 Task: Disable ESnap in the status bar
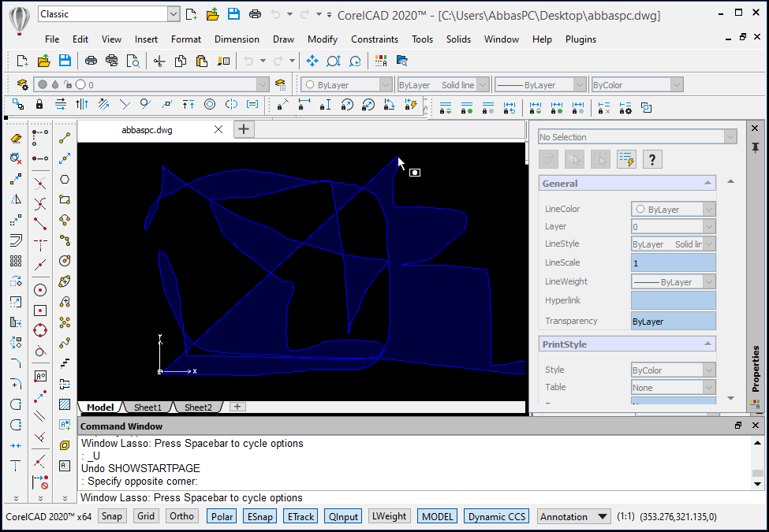260,516
